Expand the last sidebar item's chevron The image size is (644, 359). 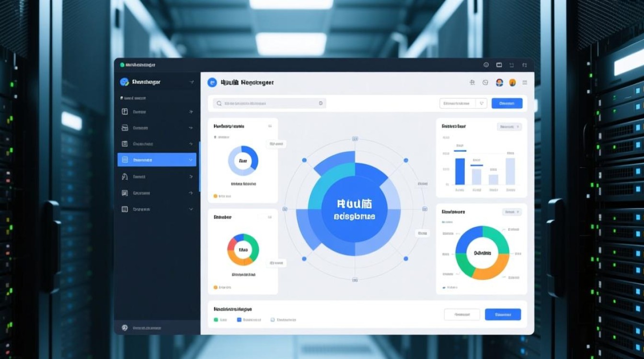tap(191, 209)
